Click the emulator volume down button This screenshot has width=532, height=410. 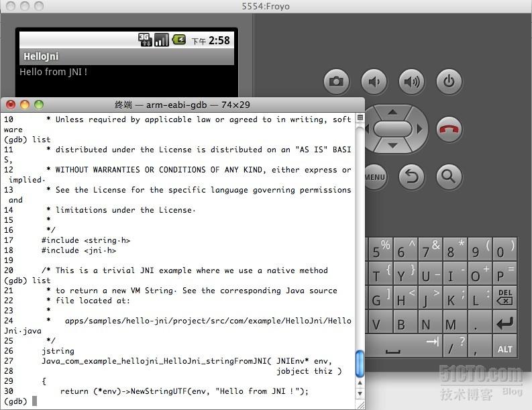coord(374,81)
